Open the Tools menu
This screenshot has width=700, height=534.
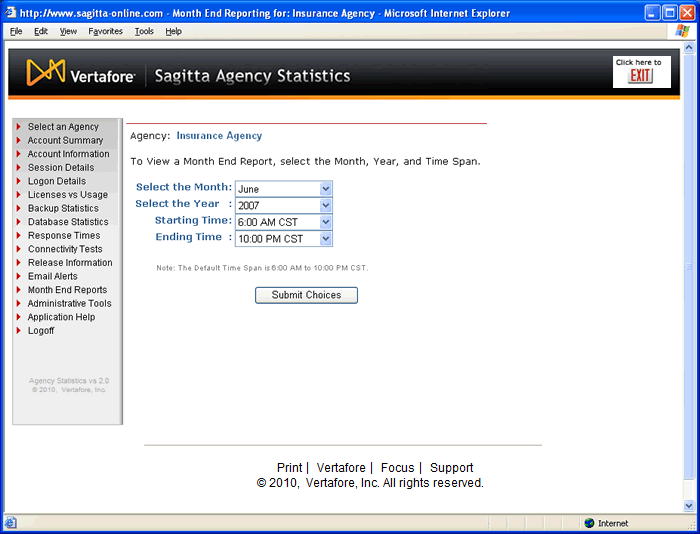point(144,31)
